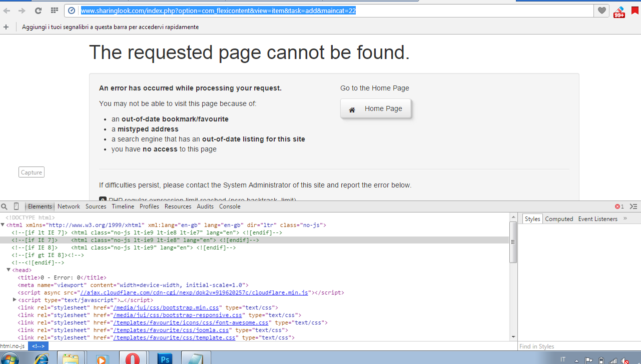Collapse the html element node

[4, 225]
